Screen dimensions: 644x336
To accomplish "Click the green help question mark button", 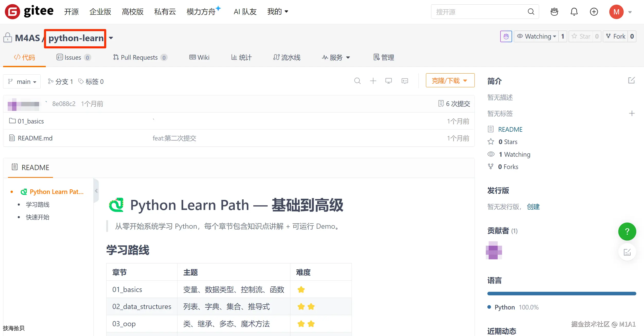I will pyautogui.click(x=627, y=232).
